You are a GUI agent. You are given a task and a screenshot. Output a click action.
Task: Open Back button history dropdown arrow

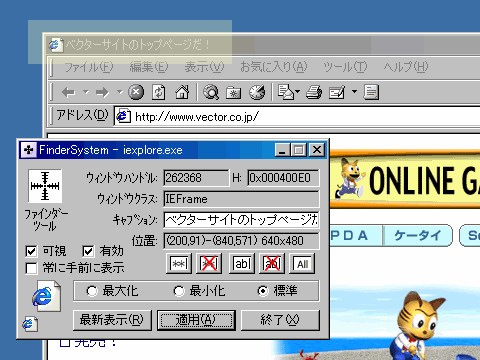[86, 91]
